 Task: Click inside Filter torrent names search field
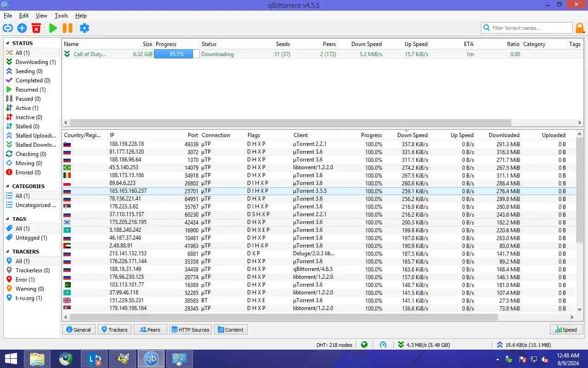(526, 28)
